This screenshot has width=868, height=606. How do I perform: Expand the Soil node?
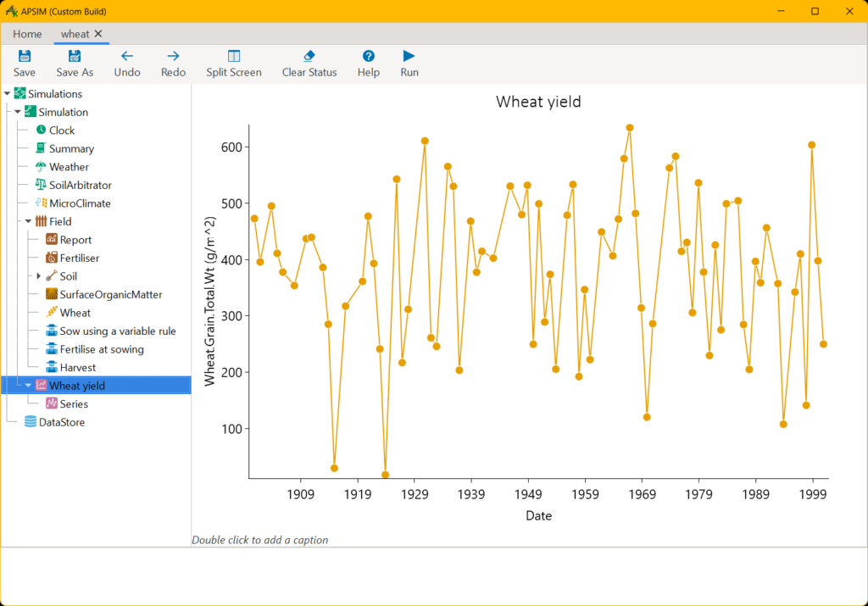(39, 276)
